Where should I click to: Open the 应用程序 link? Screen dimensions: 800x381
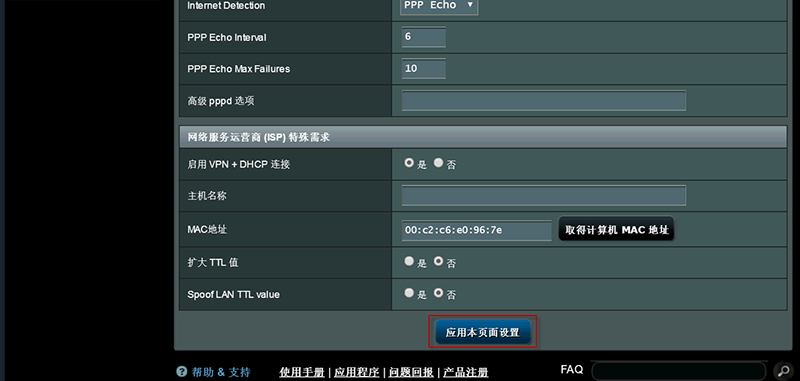tap(357, 372)
